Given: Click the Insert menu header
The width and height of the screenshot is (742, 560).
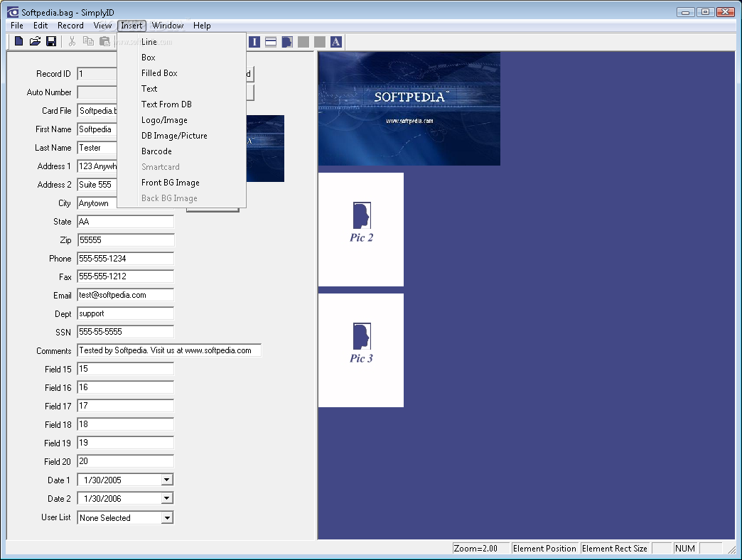Looking at the screenshot, I should 131,26.
